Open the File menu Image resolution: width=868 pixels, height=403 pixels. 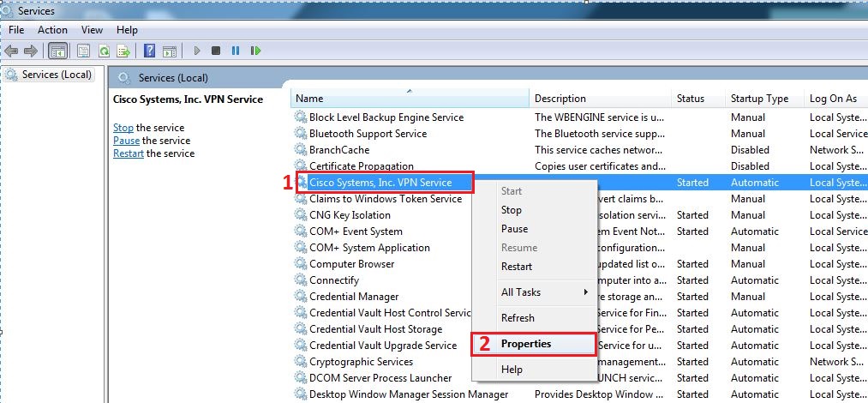tap(16, 30)
